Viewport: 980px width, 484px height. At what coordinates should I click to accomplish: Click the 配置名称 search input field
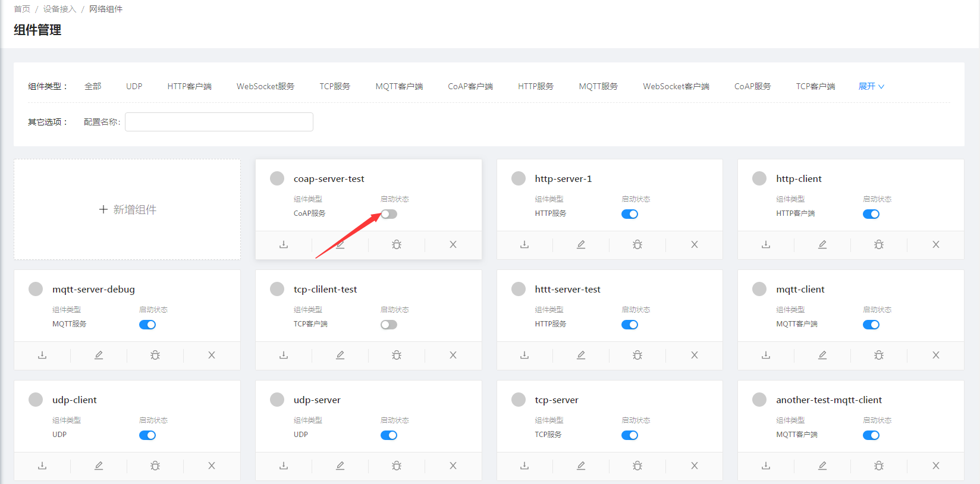[x=219, y=122]
